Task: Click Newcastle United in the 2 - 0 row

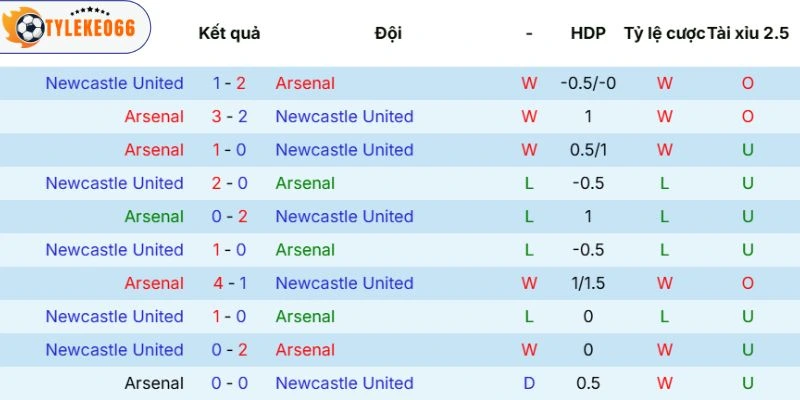Action: click(114, 183)
